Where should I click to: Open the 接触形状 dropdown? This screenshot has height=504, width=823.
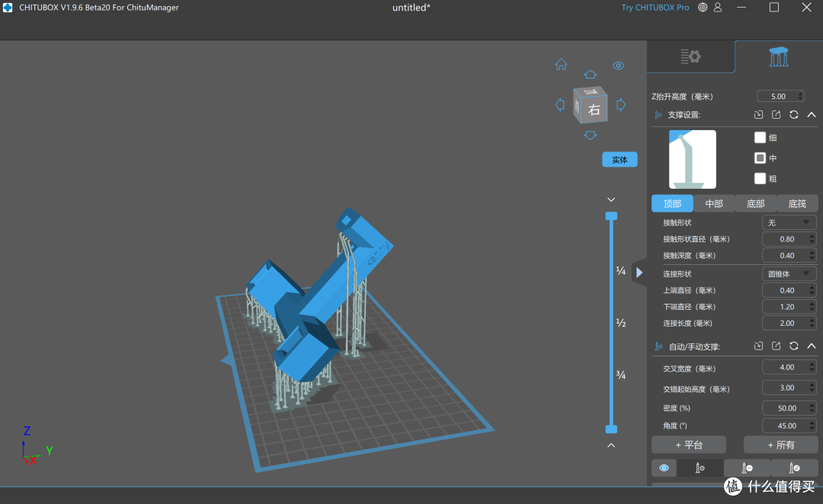[789, 222]
